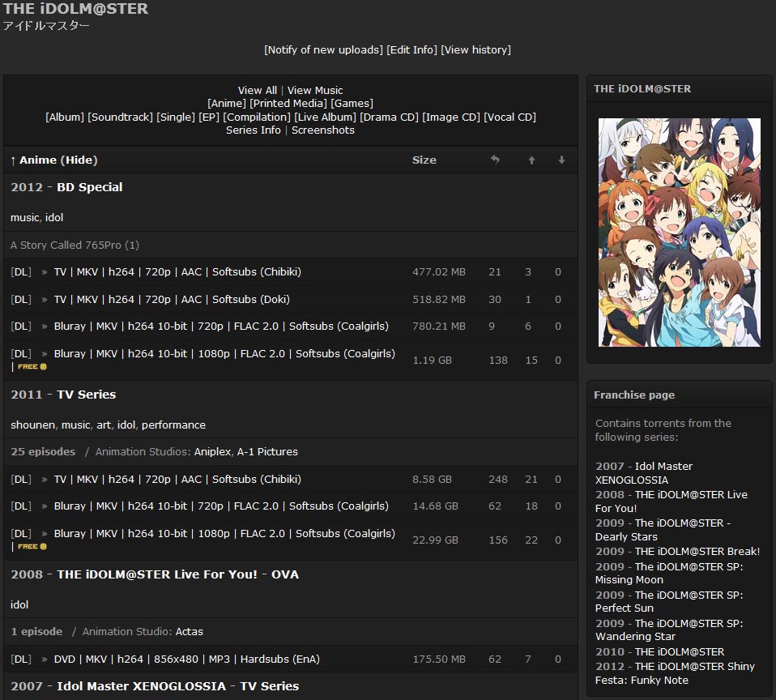Download the Coalgirls 1080p BD Special via DL
The width and height of the screenshot is (776, 700).
pos(20,354)
